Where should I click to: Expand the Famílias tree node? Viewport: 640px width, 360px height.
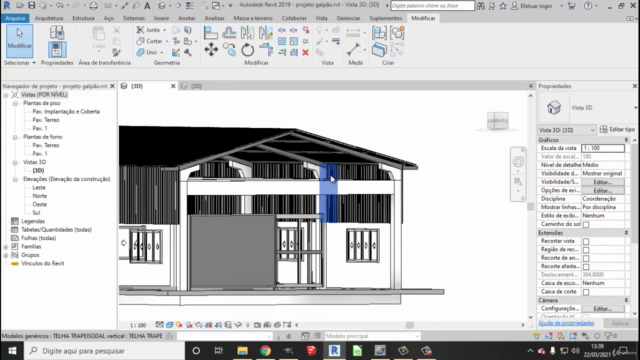(6, 247)
